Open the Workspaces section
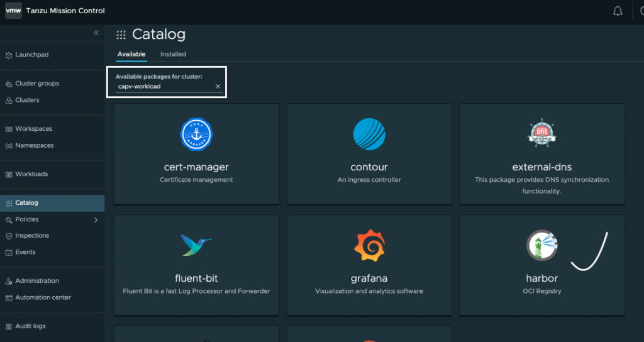Screen dimensions: 644x342 click(x=33, y=129)
